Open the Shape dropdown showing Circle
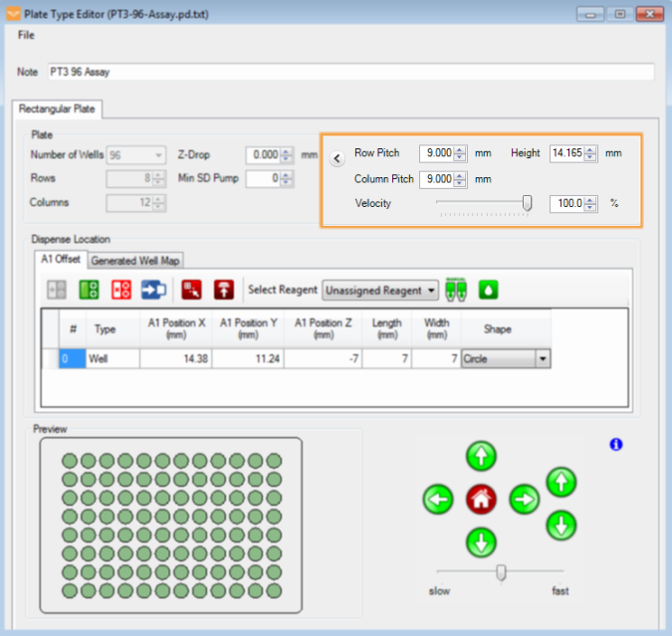This screenshot has width=672, height=636. coord(543,359)
